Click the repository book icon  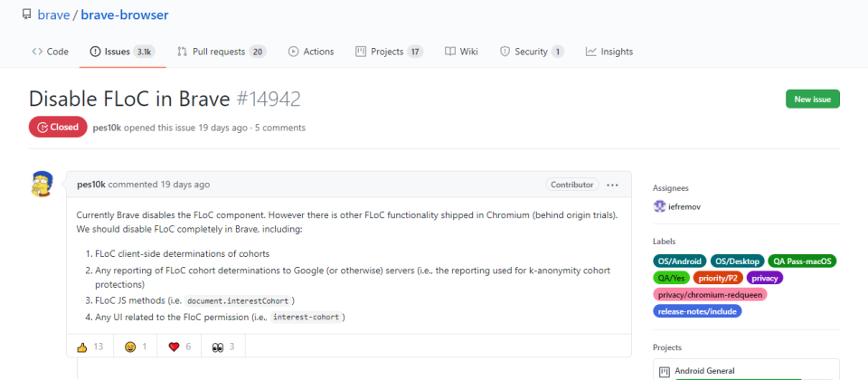point(26,14)
